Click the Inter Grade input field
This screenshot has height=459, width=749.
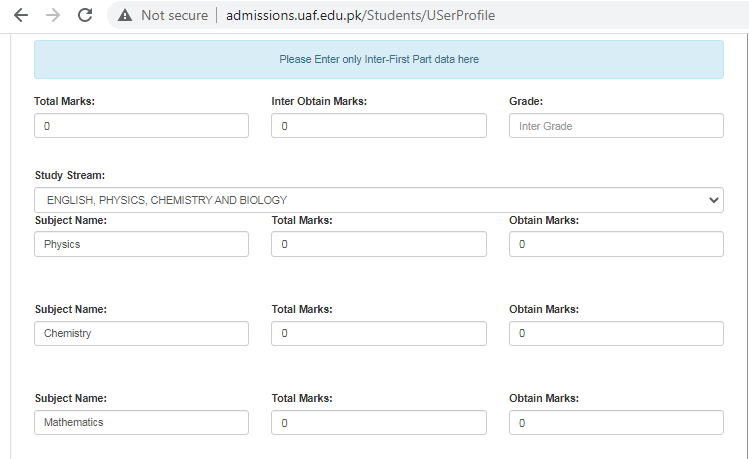tap(616, 126)
